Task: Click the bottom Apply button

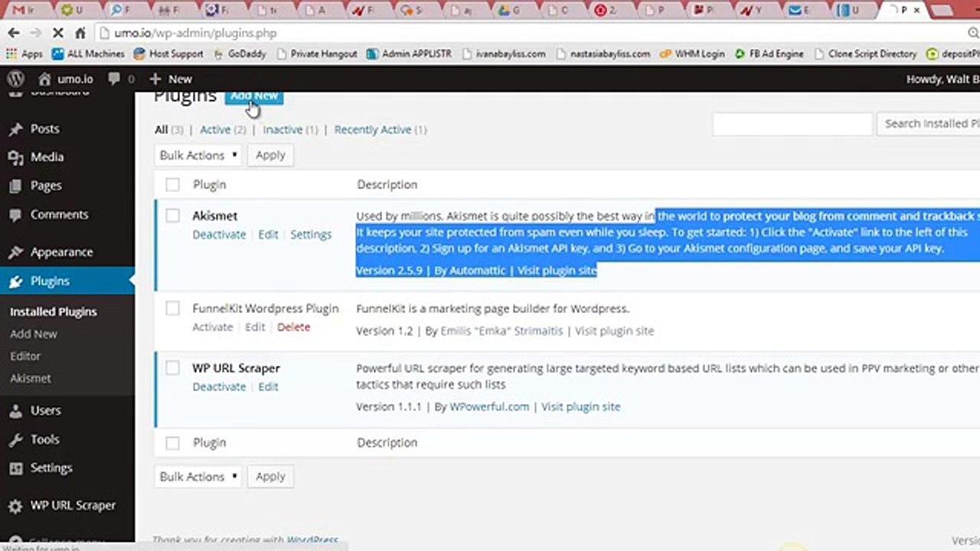Action: (270, 476)
